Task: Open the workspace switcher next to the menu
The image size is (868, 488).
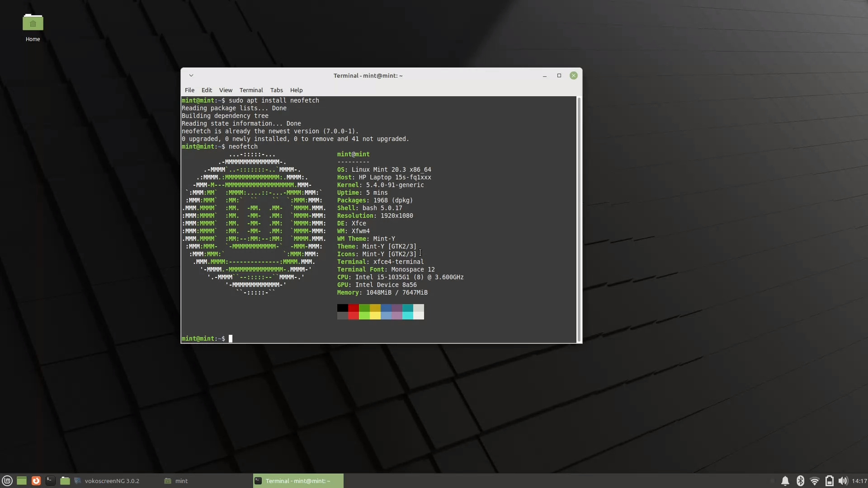Action: (x=21, y=480)
